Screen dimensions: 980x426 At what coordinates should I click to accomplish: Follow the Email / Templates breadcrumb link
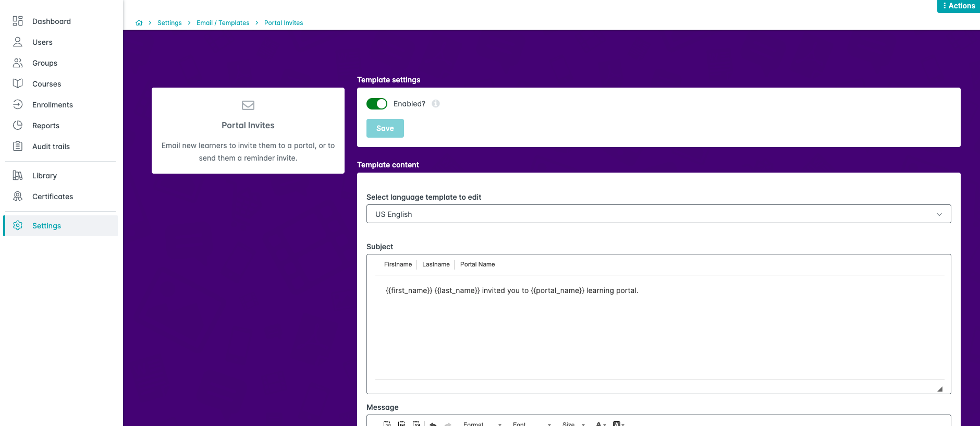(x=223, y=23)
